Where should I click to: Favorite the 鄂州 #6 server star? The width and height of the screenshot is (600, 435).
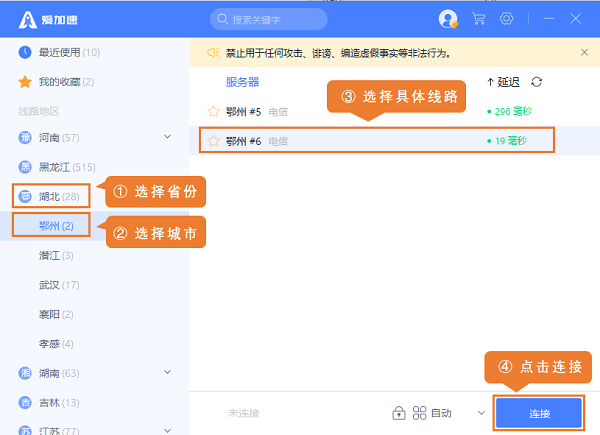point(213,141)
